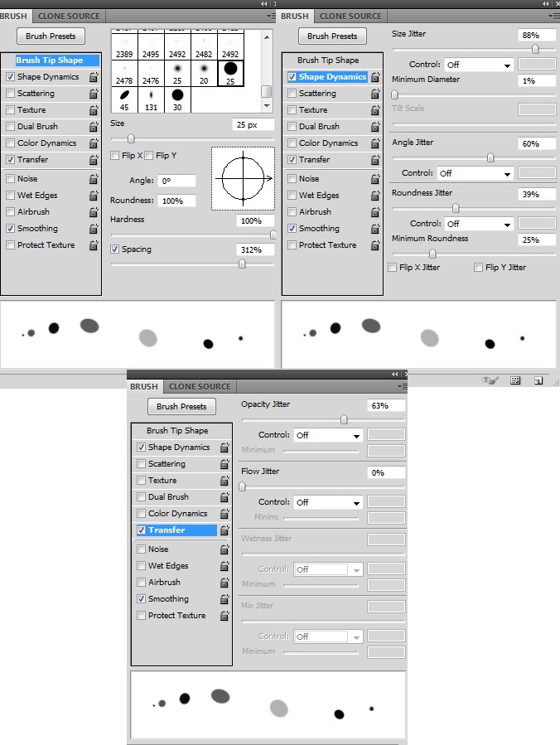The width and height of the screenshot is (560, 745).
Task: Toggle Wet Edges lock in Shape Dynamics panel
Action: coord(375,196)
